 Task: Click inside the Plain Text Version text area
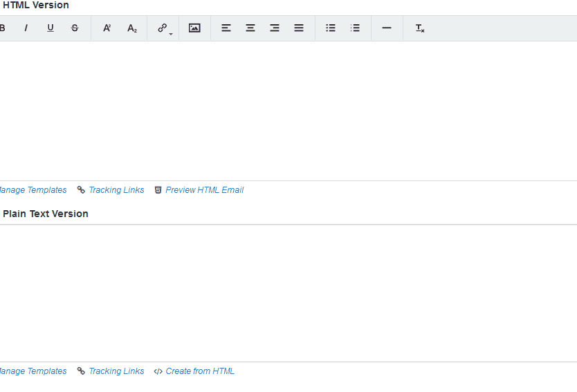click(x=287, y=292)
